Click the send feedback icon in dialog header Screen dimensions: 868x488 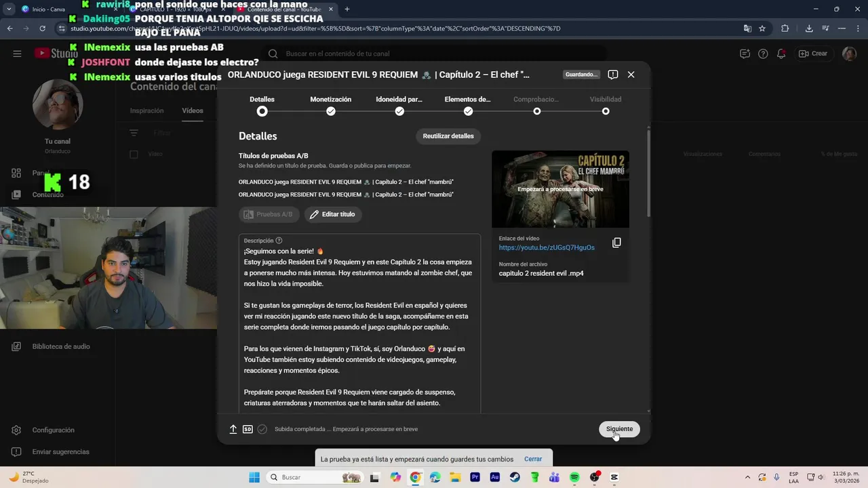coord(612,75)
